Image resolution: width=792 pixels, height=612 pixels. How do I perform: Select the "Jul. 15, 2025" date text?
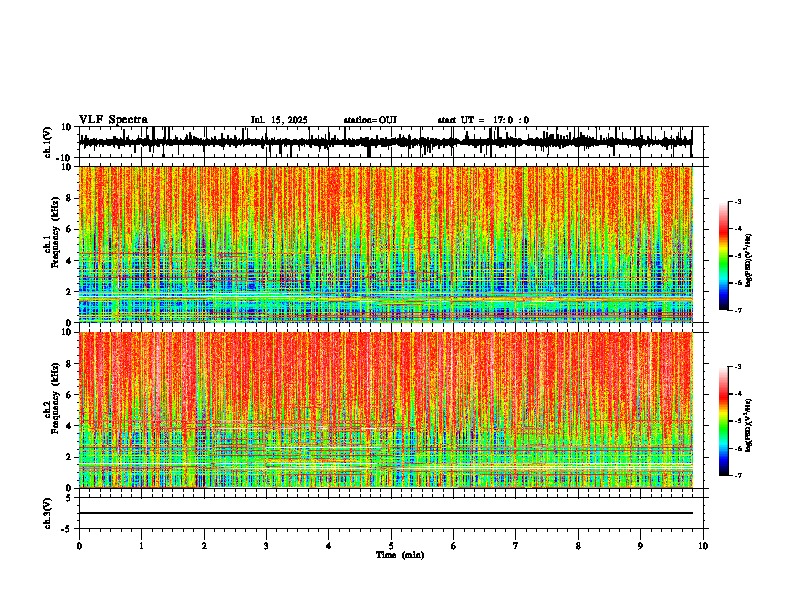(x=279, y=120)
